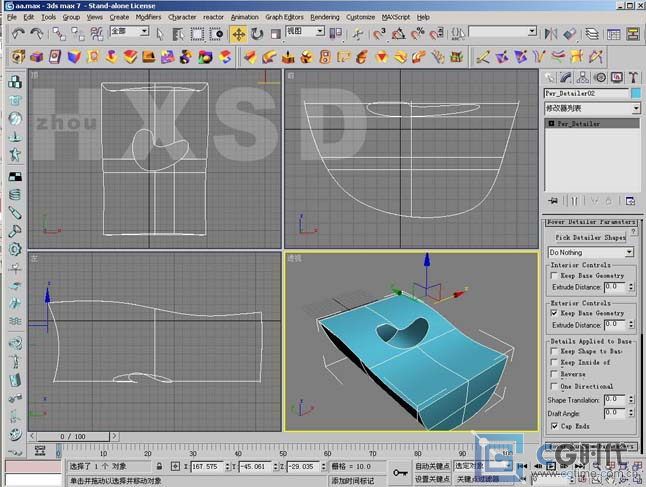
Task: Click the time slider 0 / 100
Action: [x=73, y=436]
